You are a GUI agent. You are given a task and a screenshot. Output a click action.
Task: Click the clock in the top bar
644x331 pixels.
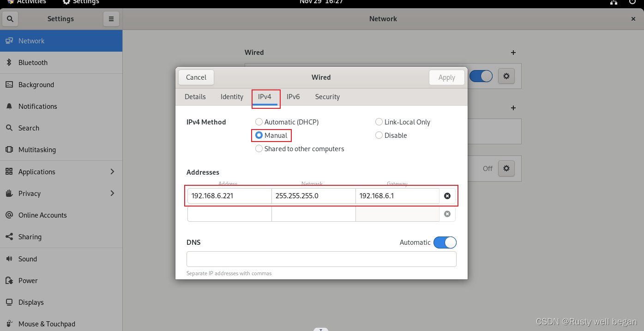tap(322, 2)
